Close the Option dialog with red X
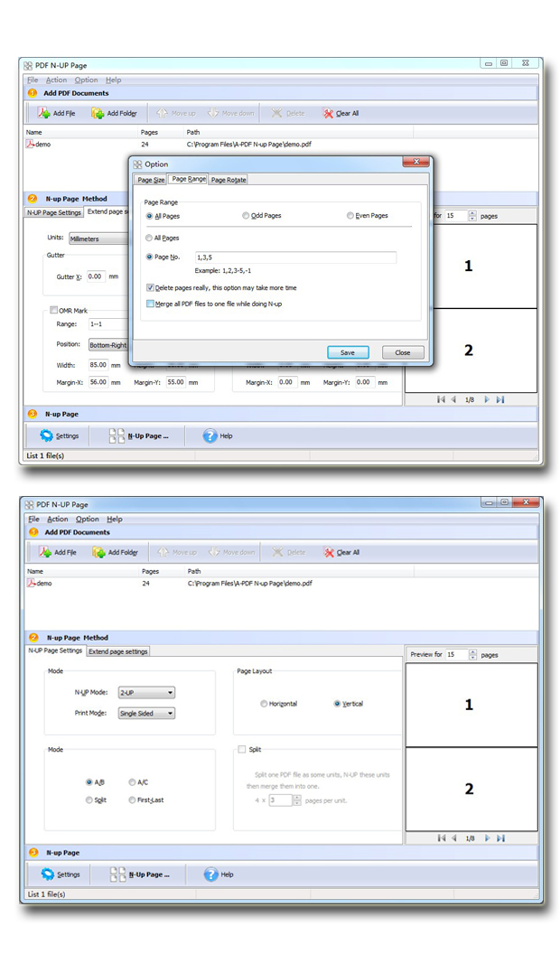 (x=416, y=162)
